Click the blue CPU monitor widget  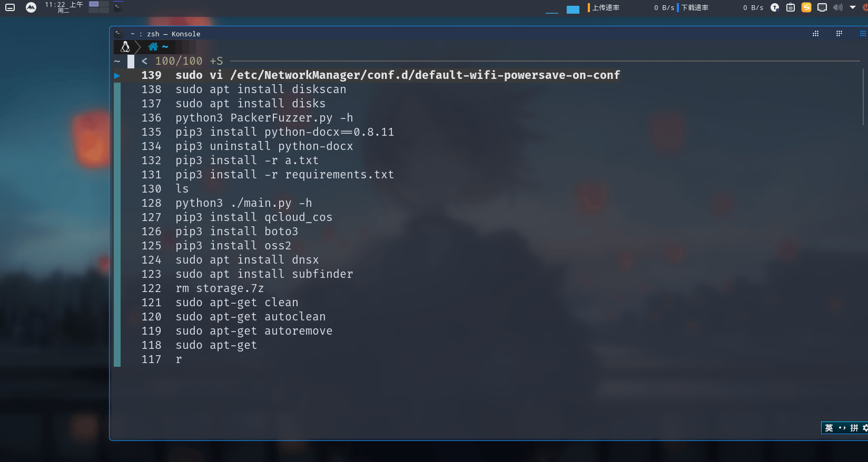(573, 9)
